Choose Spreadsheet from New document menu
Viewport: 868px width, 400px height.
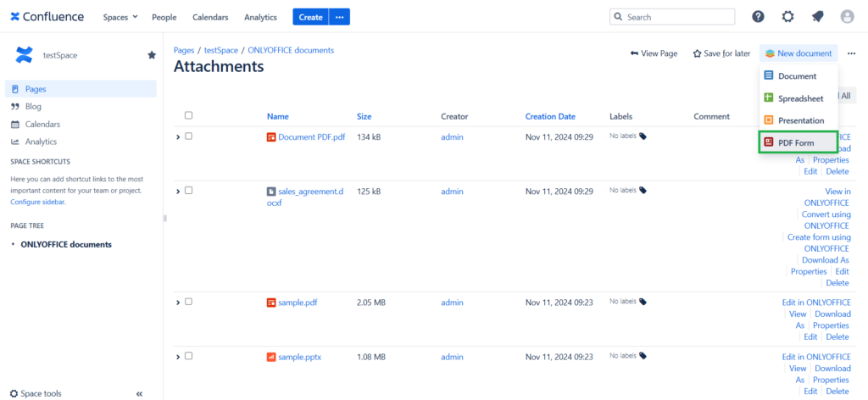[798, 98]
